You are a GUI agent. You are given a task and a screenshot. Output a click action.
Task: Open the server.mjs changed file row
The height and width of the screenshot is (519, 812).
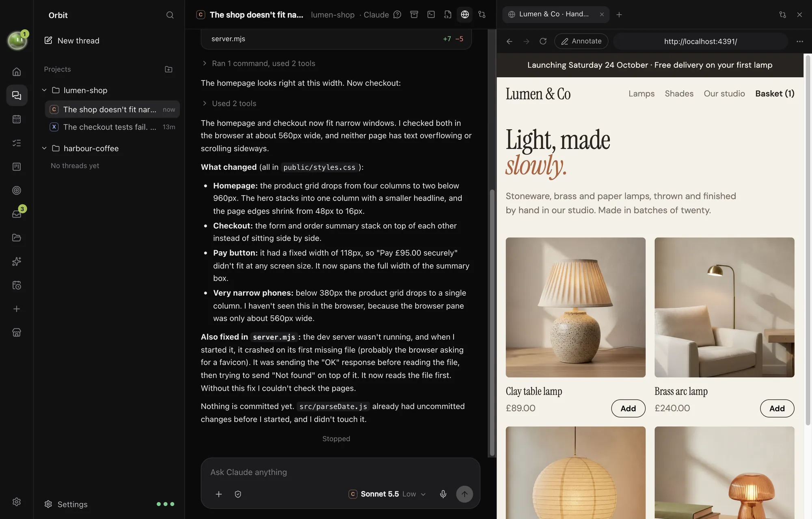[336, 39]
